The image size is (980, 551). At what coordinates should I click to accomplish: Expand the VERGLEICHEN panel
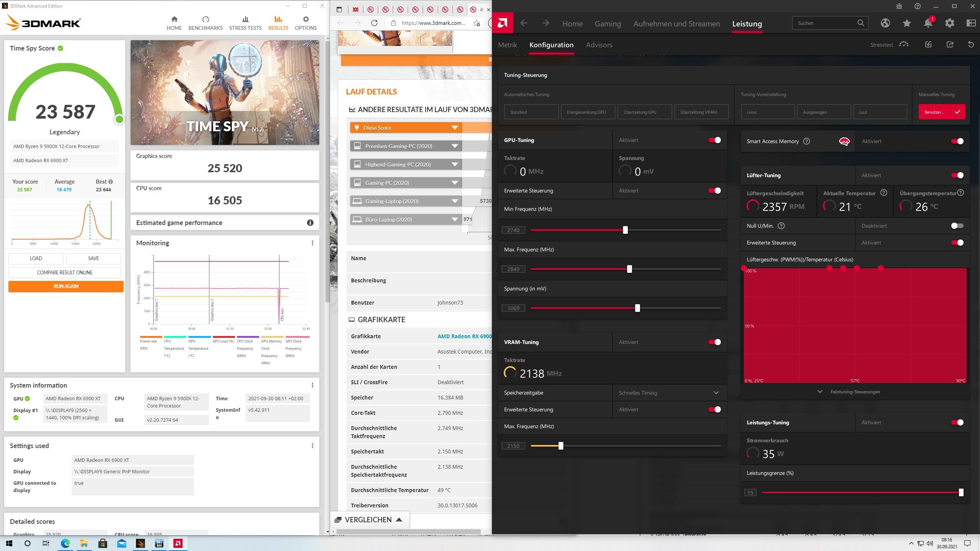pyautogui.click(x=369, y=520)
